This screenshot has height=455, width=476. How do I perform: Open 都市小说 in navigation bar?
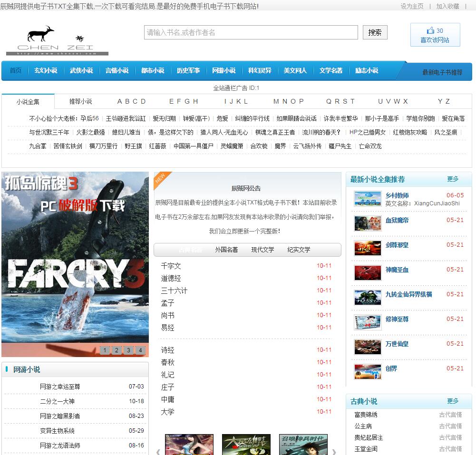click(x=153, y=70)
